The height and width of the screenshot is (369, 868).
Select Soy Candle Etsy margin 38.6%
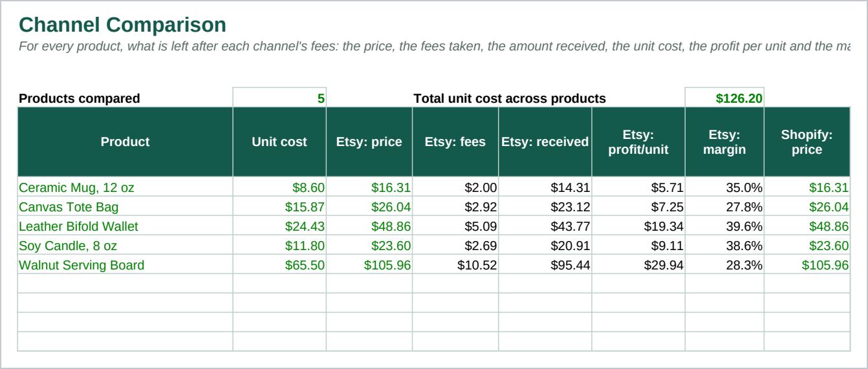(x=724, y=246)
